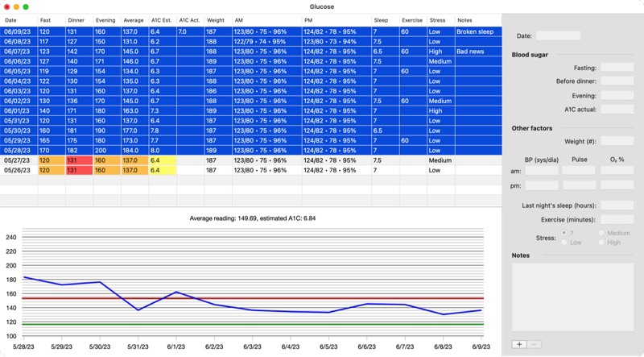Viewport: 644px width, 357px height.
Task: Click the plus button to add entry
Action: pyautogui.click(x=519, y=344)
